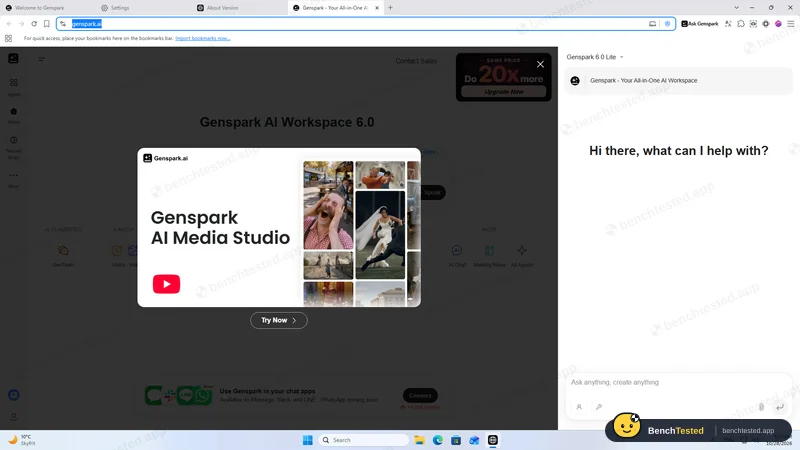Open the browser hamburger menu
Viewport: 800px width, 450px height.
point(790,23)
